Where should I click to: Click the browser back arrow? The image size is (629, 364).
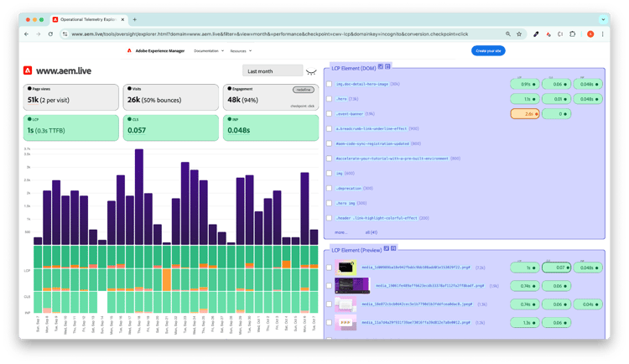[x=27, y=34]
